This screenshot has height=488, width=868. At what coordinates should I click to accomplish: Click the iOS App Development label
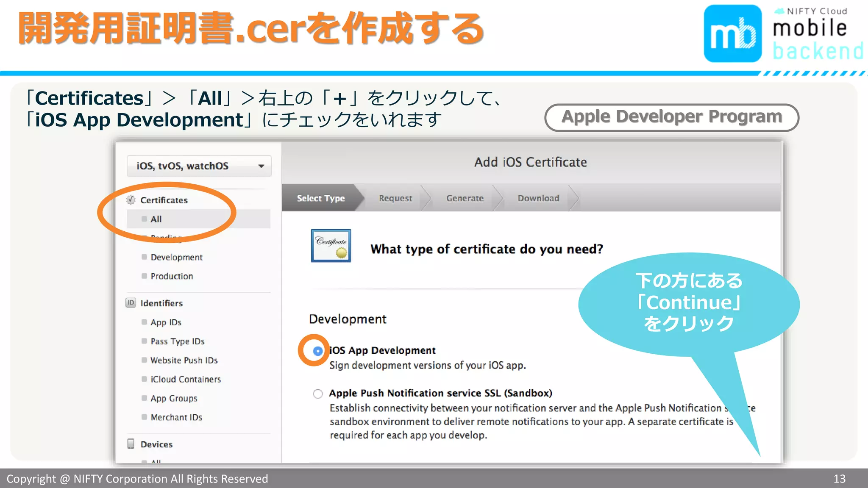tap(382, 350)
